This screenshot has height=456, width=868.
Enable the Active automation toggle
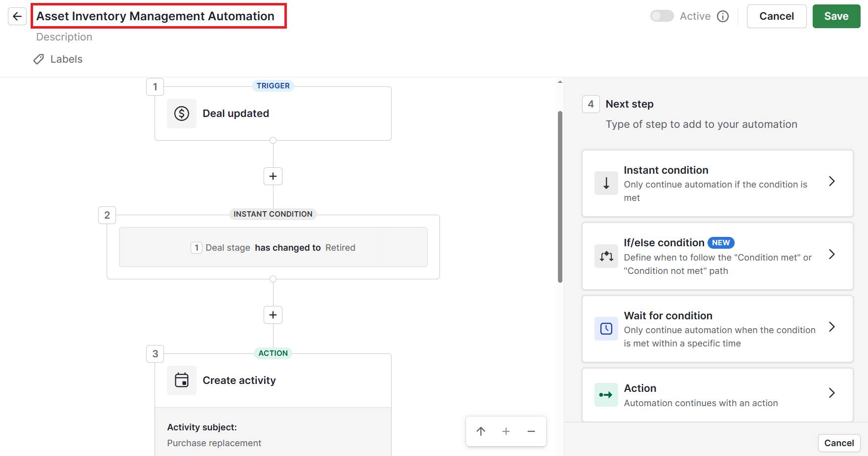coord(662,16)
